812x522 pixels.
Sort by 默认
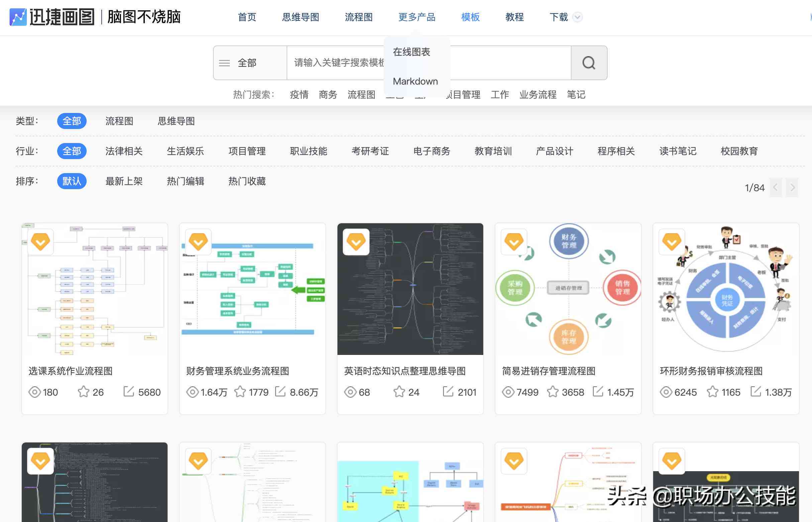[x=72, y=181]
